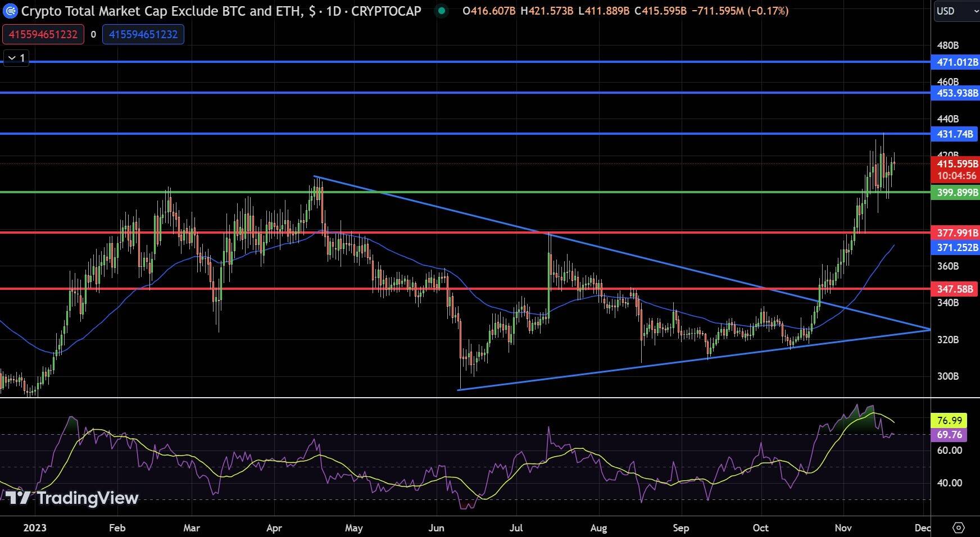Click the 300B price axis label

click(948, 376)
